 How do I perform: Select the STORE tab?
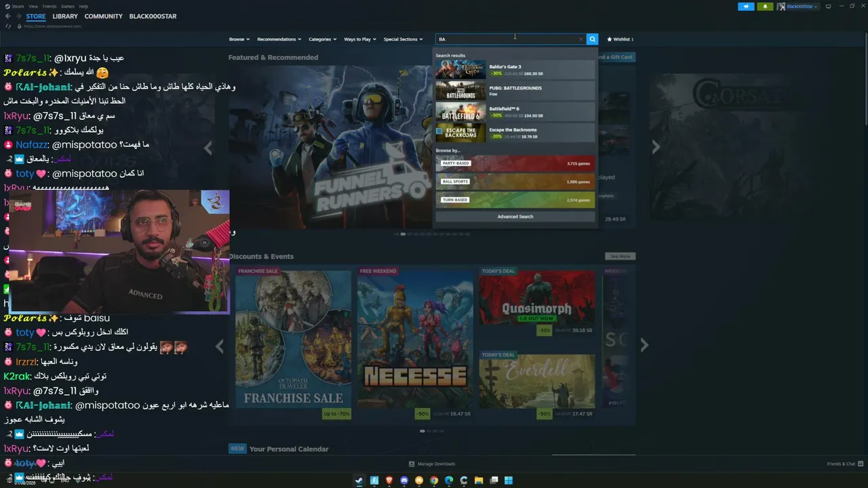36,16
